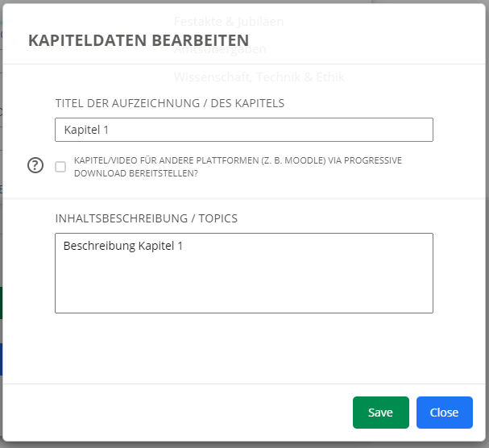
Task: Select faded 'Amtsübergaben' entry behind dialog header
Action: [x=220, y=49]
